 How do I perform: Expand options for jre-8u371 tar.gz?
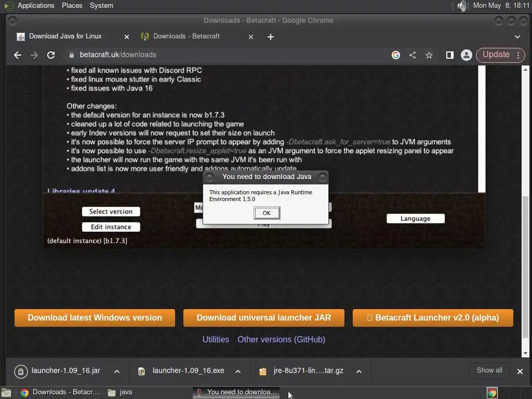(358, 371)
